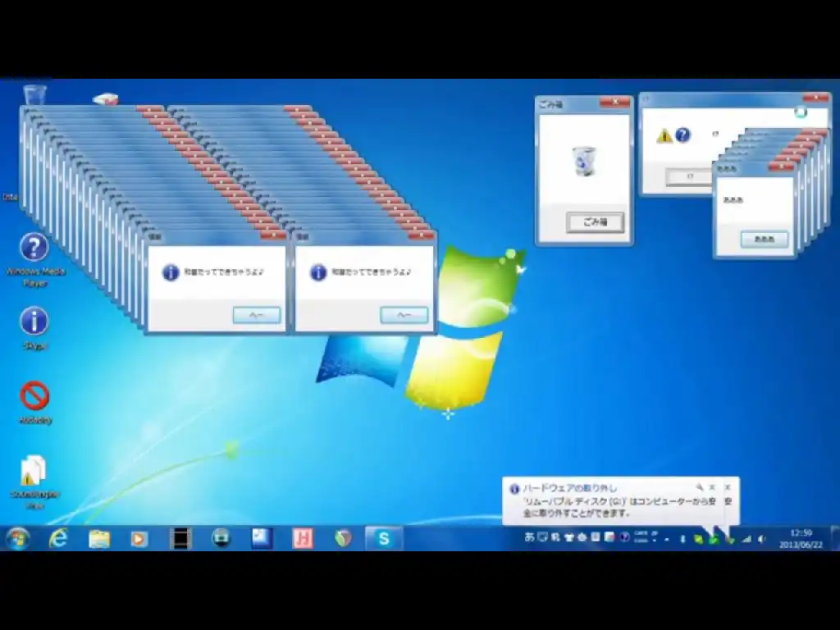Open the colorful shield-like taskbar icon

click(x=344, y=538)
